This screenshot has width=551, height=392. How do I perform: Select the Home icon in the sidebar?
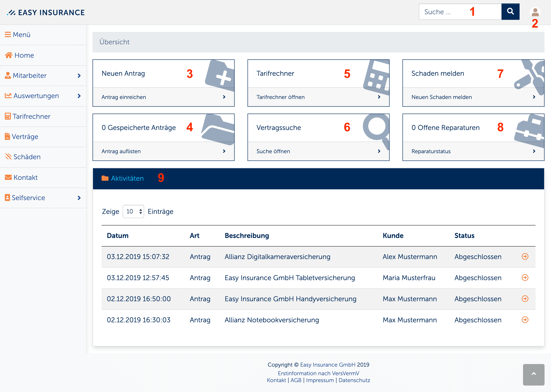click(8, 55)
